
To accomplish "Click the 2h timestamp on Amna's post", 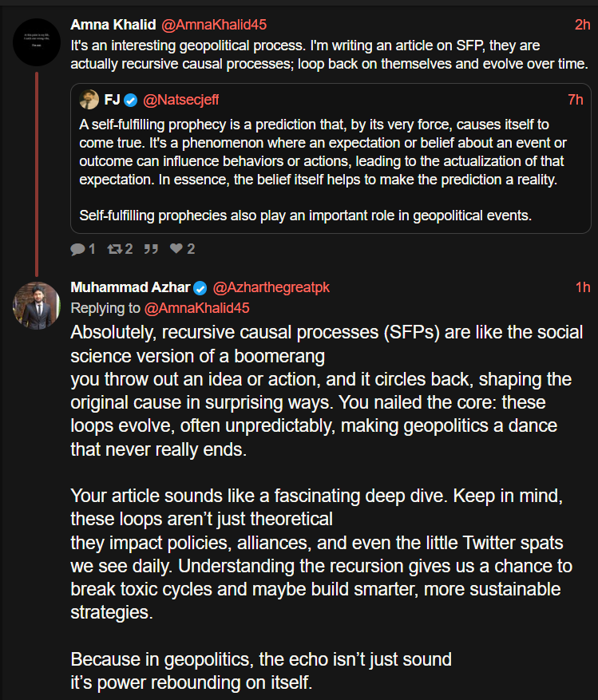I will [x=582, y=25].
